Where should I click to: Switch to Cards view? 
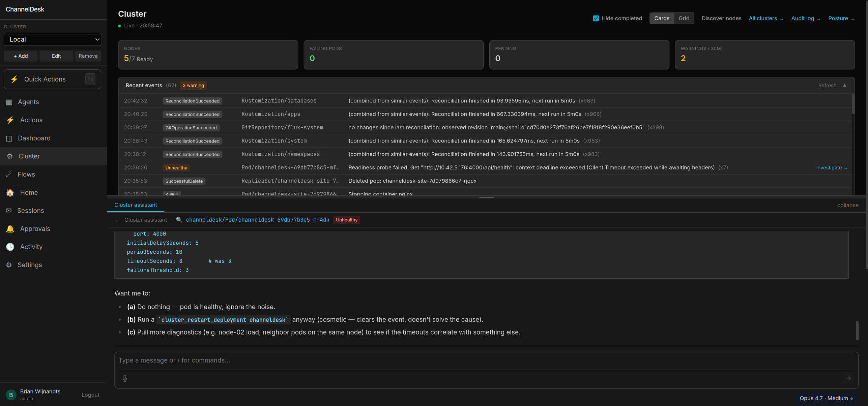coord(662,18)
